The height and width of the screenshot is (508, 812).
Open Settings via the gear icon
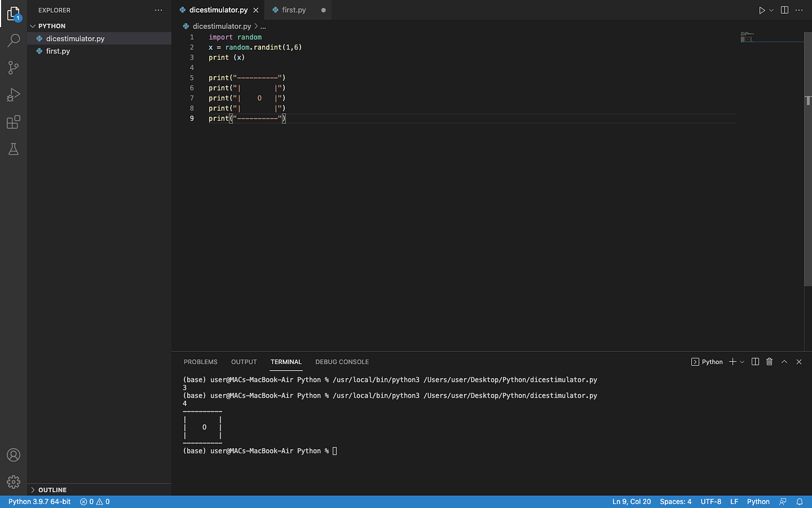(x=13, y=482)
